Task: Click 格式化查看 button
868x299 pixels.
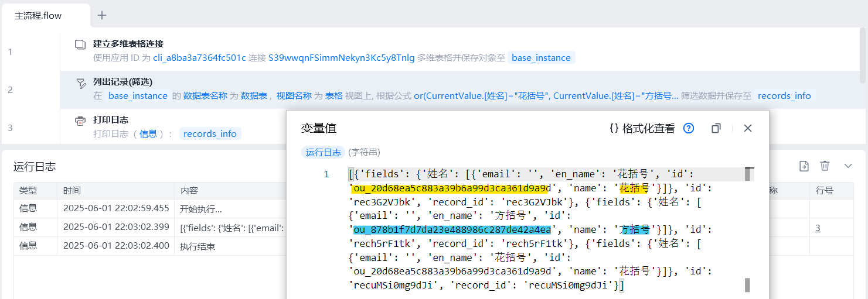Action: 642,129
